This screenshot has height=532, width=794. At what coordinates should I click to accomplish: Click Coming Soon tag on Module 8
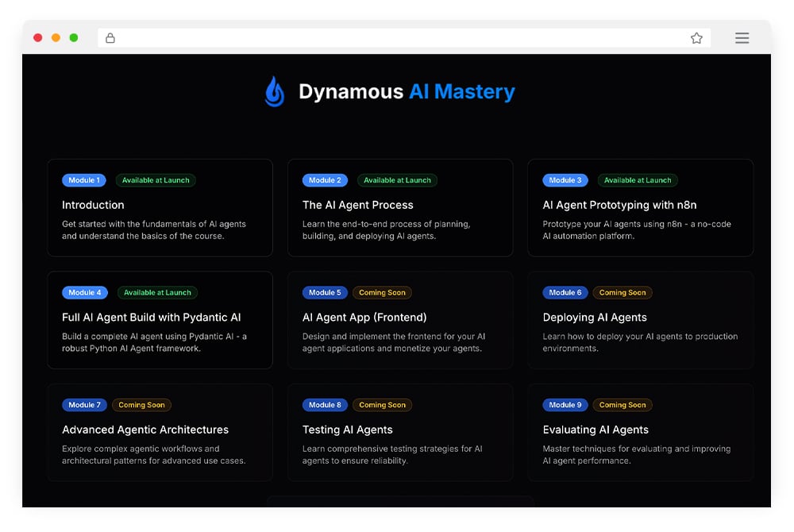click(383, 405)
